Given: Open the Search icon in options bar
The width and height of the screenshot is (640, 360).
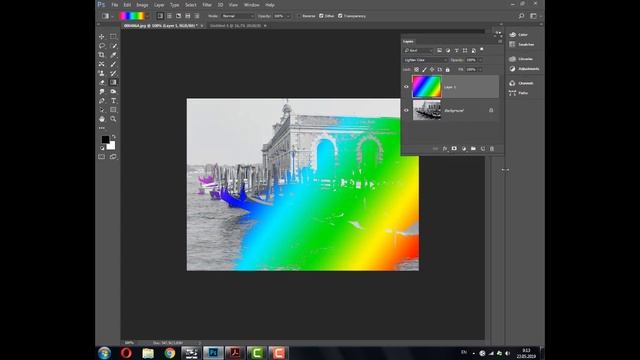Looking at the screenshot, I should click(x=521, y=16).
